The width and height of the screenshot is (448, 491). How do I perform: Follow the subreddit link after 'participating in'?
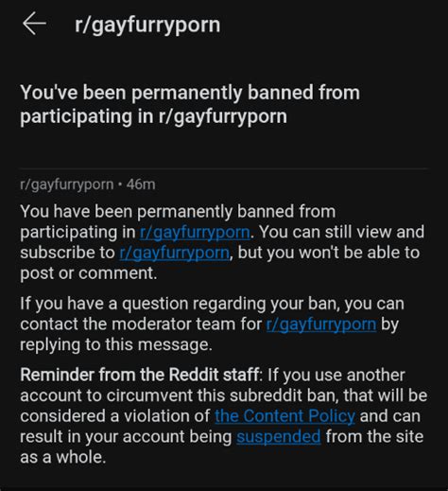click(x=195, y=233)
